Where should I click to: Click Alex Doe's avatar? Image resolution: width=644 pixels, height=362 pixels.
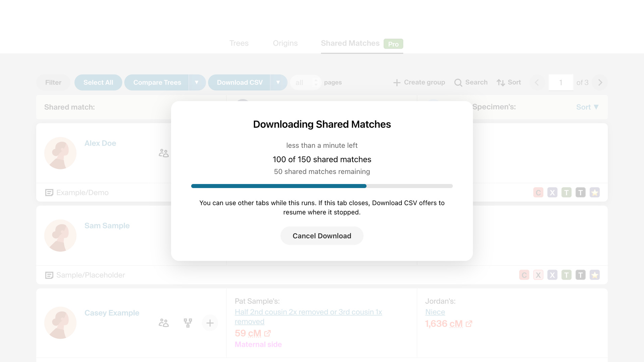60,153
